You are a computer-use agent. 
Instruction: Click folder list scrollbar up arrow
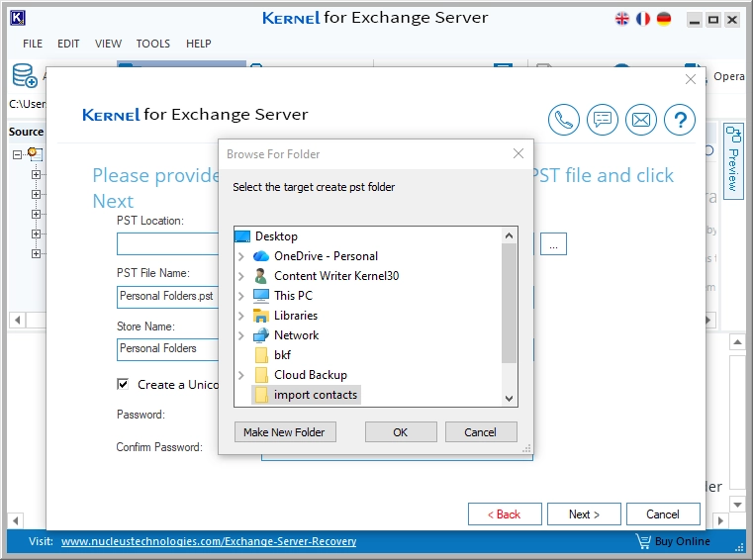(509, 235)
